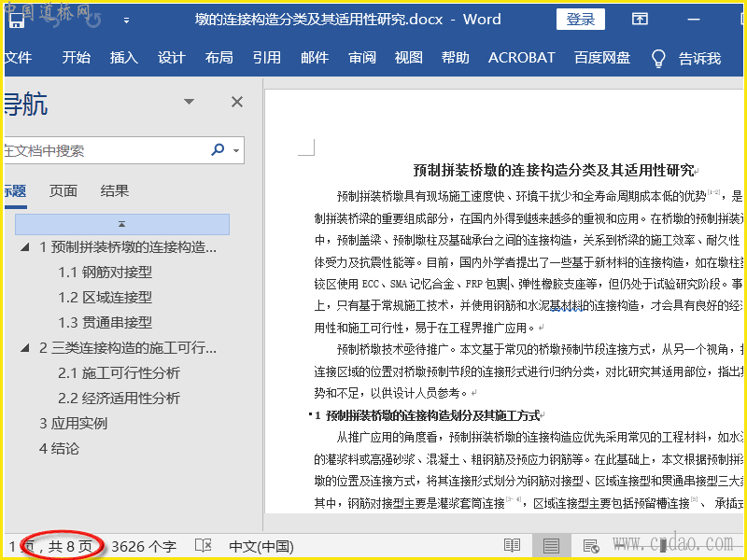This screenshot has height=560, width=747.
Task: Collapse heading 2 三类连接构造 triangle
Action: coord(25,348)
